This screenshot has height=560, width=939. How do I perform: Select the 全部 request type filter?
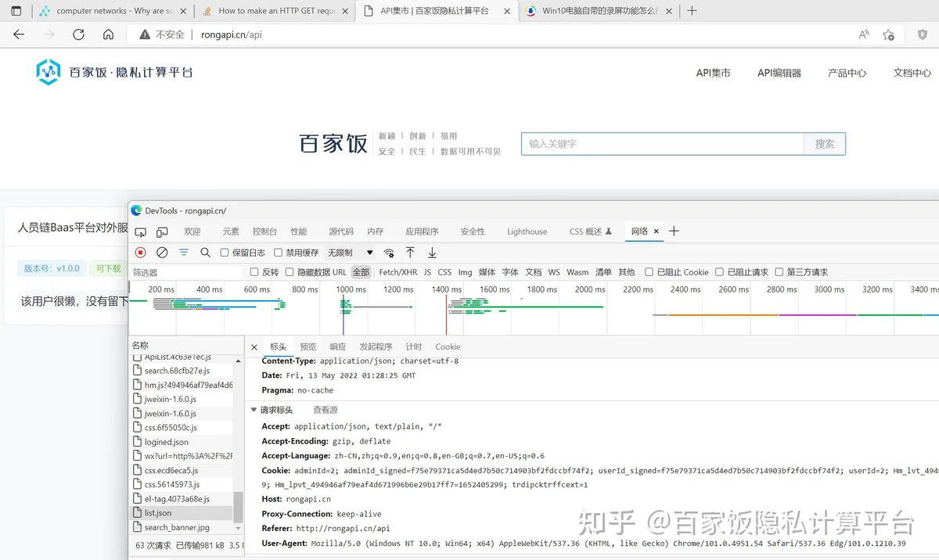pos(361,272)
